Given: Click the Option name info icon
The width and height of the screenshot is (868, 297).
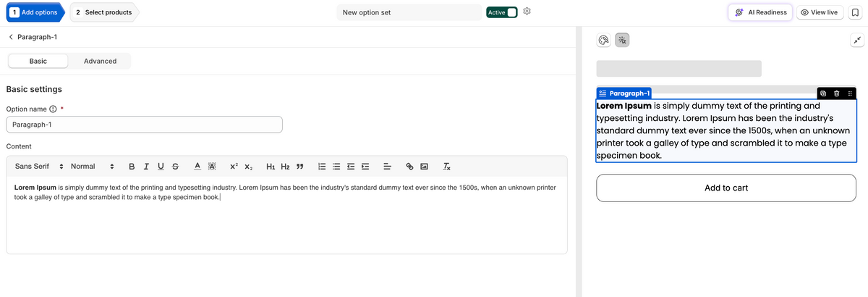Looking at the screenshot, I should click(53, 109).
